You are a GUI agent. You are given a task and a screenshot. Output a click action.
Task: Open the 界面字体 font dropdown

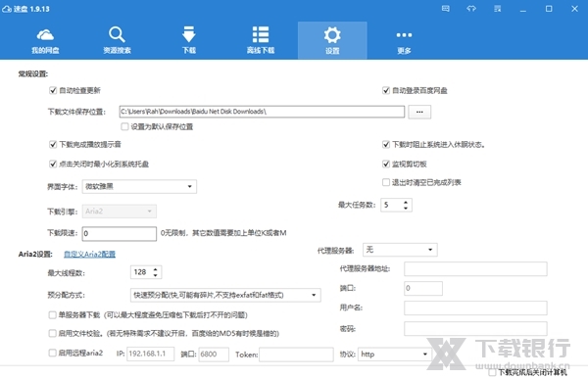[x=139, y=186]
